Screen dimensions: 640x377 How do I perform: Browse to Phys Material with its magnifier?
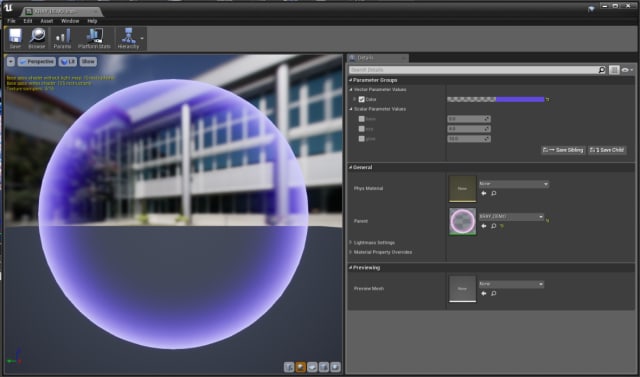point(493,193)
